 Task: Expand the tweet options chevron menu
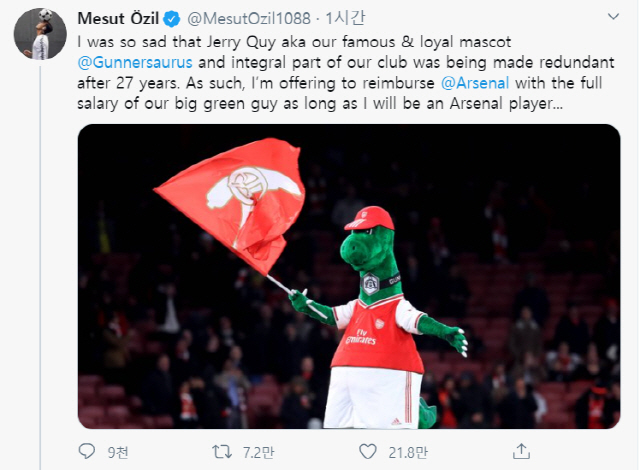(609, 19)
